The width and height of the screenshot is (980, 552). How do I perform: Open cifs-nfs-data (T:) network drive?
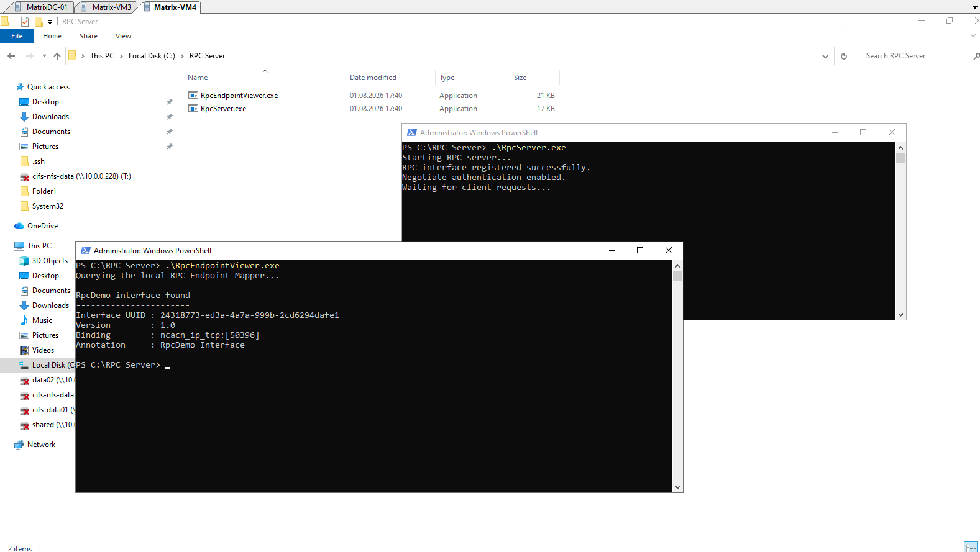coord(81,176)
